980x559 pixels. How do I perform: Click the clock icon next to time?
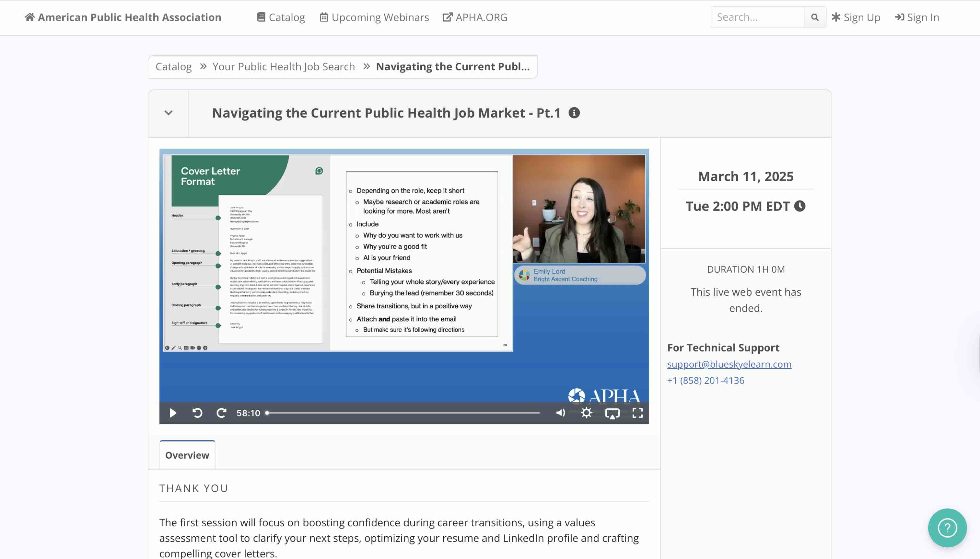coord(800,206)
